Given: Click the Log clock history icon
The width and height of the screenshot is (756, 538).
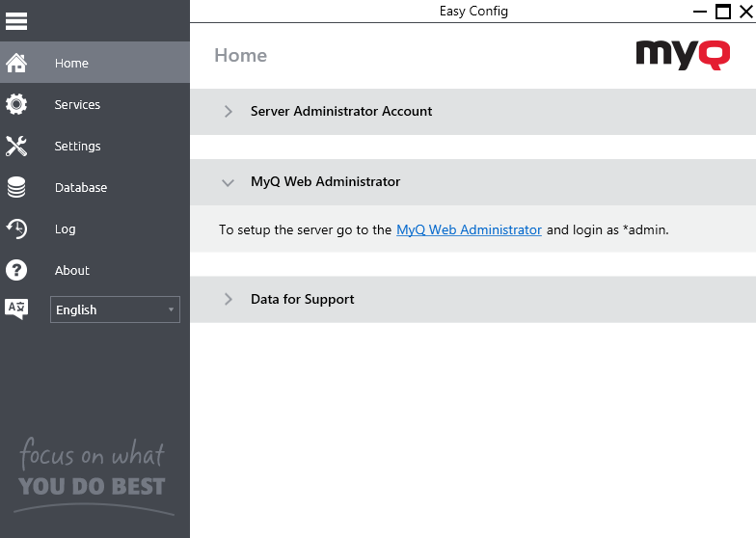Looking at the screenshot, I should click(16, 229).
